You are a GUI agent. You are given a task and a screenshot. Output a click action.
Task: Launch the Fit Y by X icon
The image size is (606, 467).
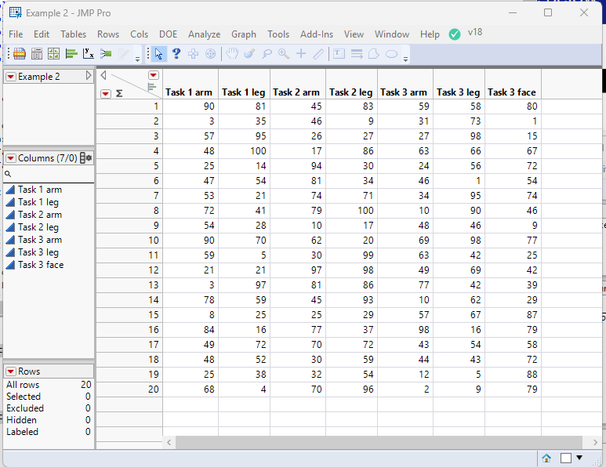88,54
